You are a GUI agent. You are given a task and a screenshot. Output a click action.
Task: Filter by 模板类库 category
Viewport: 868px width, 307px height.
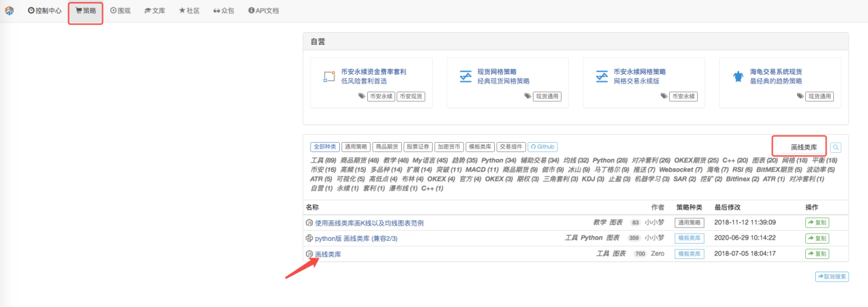pyautogui.click(x=480, y=147)
